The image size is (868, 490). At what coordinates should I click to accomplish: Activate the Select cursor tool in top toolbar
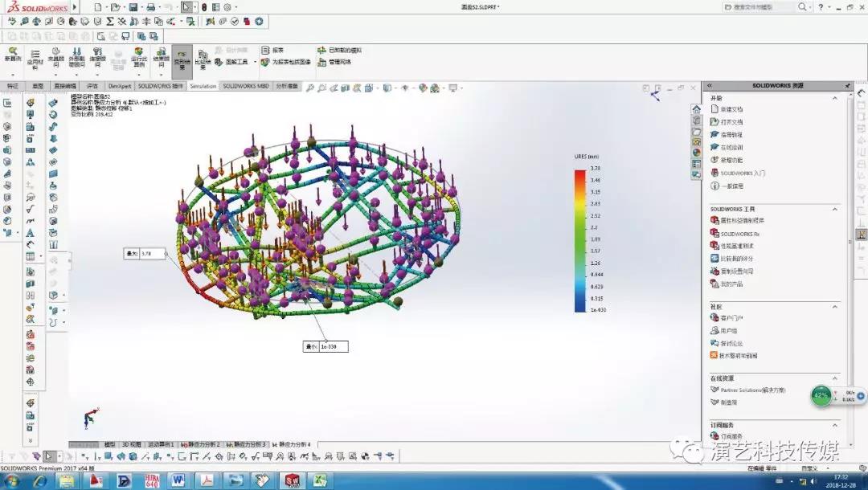coord(186,7)
